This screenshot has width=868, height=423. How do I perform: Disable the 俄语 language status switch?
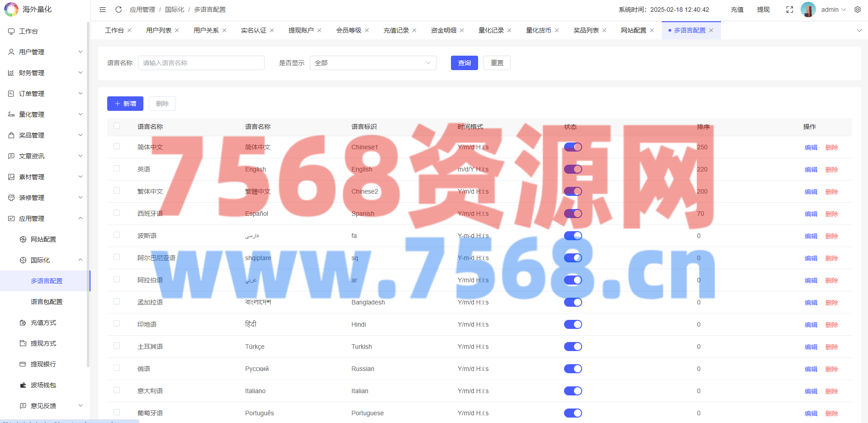[x=573, y=369]
